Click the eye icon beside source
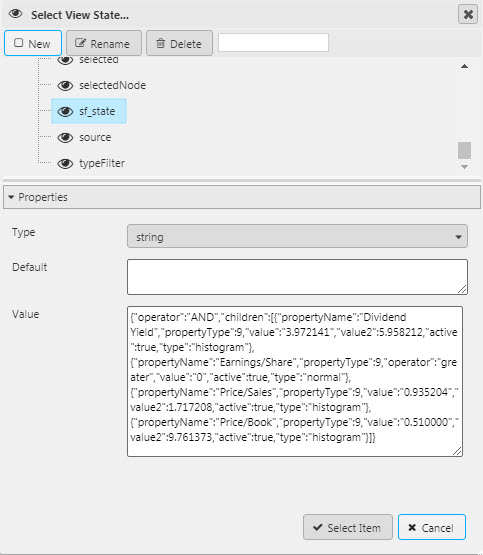This screenshot has width=483, height=555. pos(65,137)
